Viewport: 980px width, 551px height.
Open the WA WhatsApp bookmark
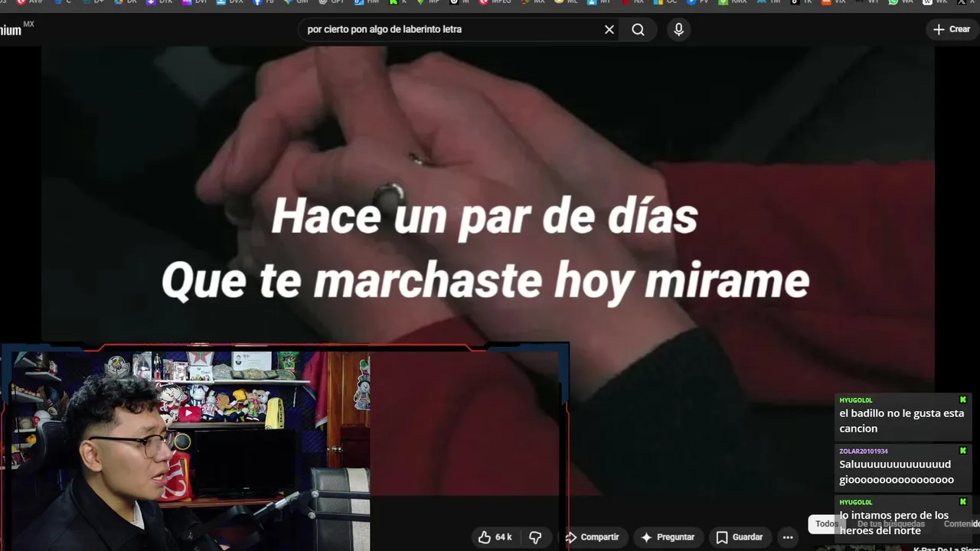(901, 2)
